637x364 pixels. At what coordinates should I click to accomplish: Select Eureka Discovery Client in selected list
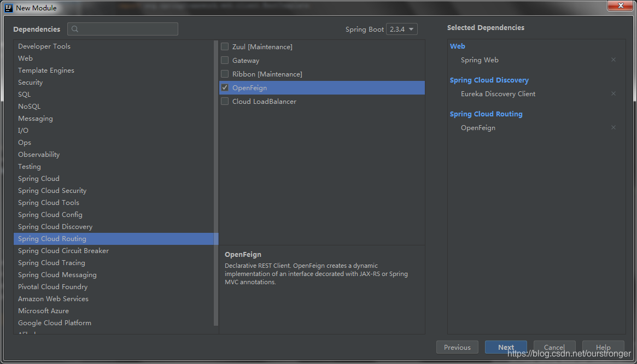[x=498, y=94]
